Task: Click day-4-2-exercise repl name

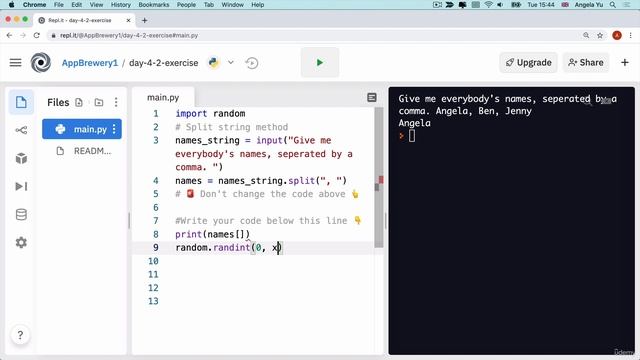Action: click(x=163, y=63)
